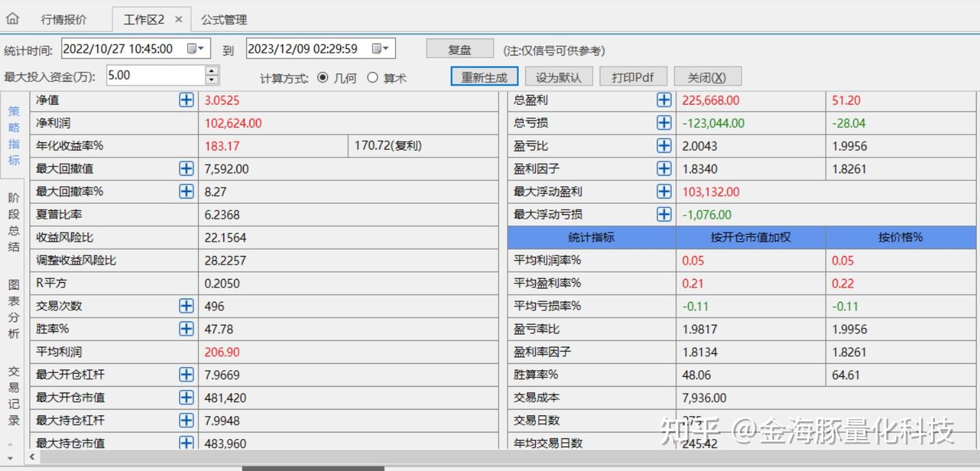Click the 重新生成 button
The width and height of the screenshot is (980, 471).
coord(484,76)
